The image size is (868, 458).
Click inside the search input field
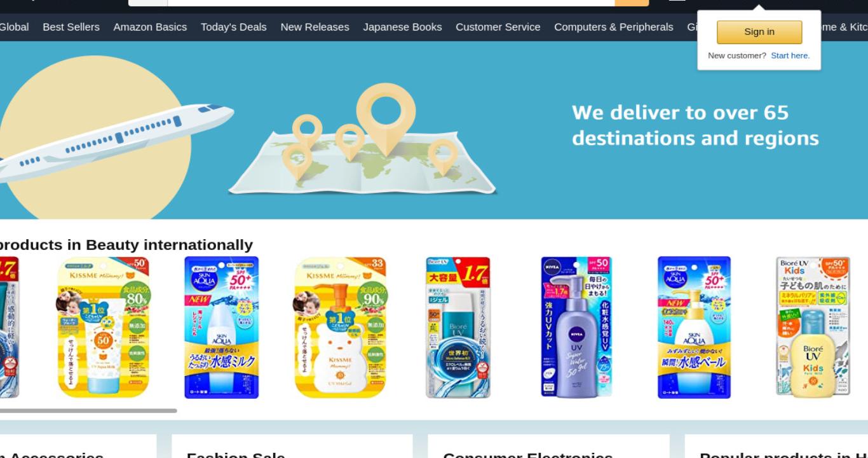pos(391,3)
